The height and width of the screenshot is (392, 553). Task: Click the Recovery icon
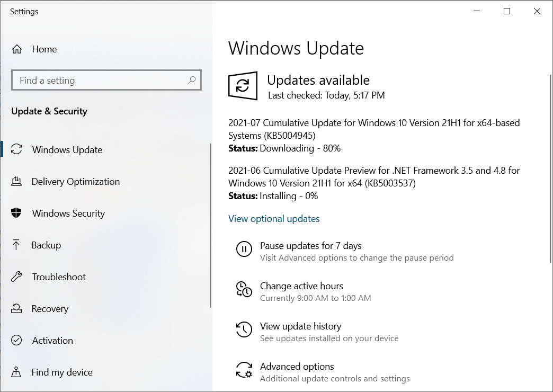(16, 308)
